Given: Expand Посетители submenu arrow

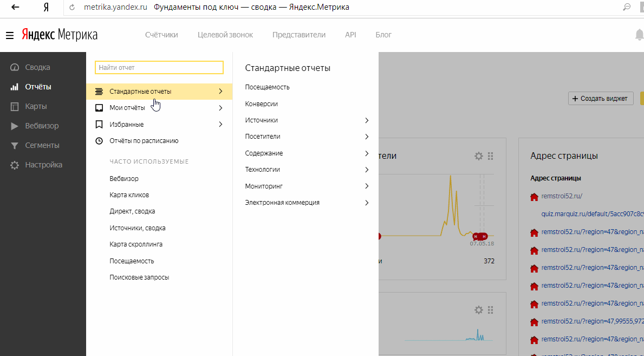Looking at the screenshot, I should coord(367,137).
